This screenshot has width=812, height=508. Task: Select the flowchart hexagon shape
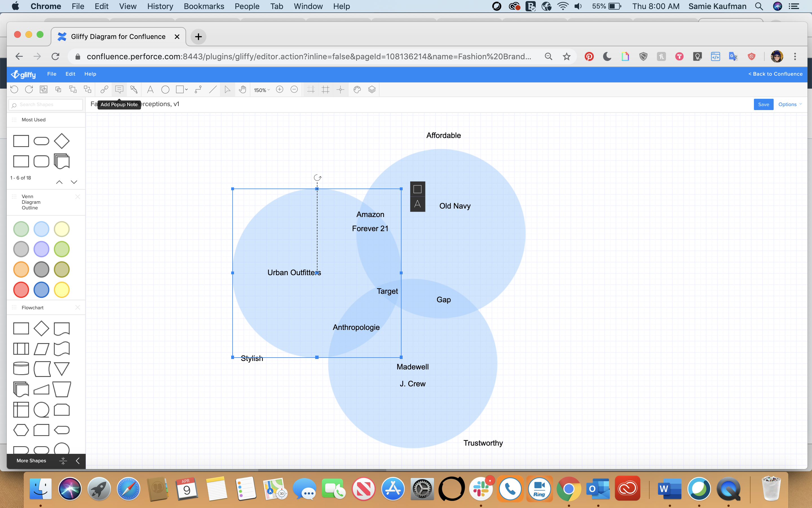click(21, 430)
